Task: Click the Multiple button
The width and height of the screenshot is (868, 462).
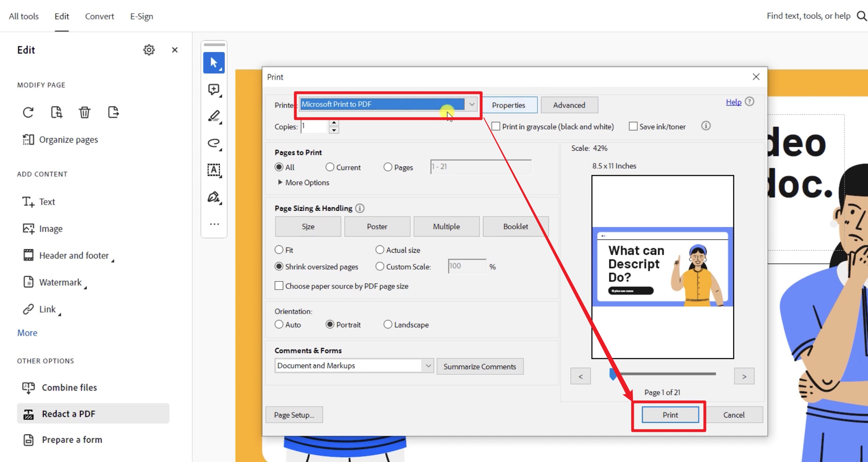Action: pyautogui.click(x=446, y=226)
